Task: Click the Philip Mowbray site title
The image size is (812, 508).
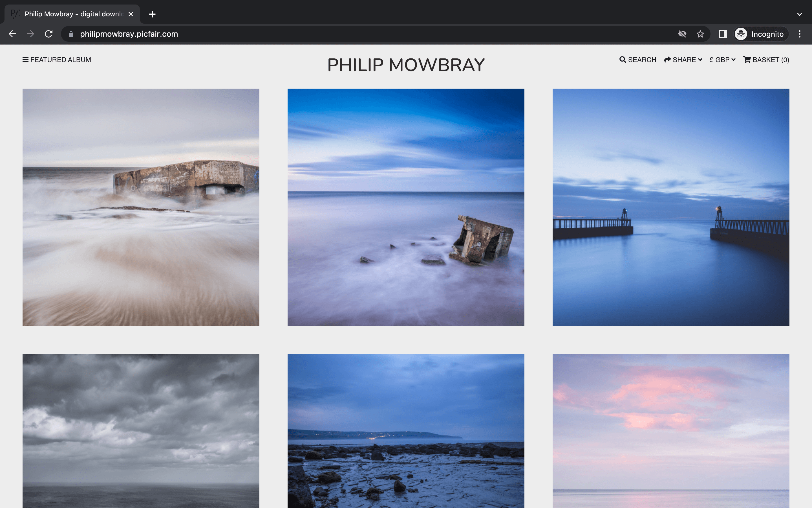Action: point(406,65)
